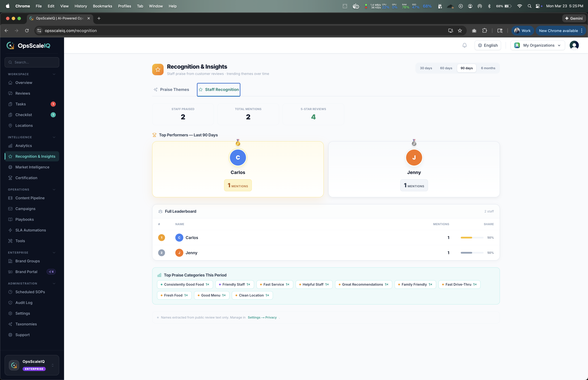Viewport: 588px width, 380px height.
Task: Open the My Organizations dropdown
Action: click(537, 45)
